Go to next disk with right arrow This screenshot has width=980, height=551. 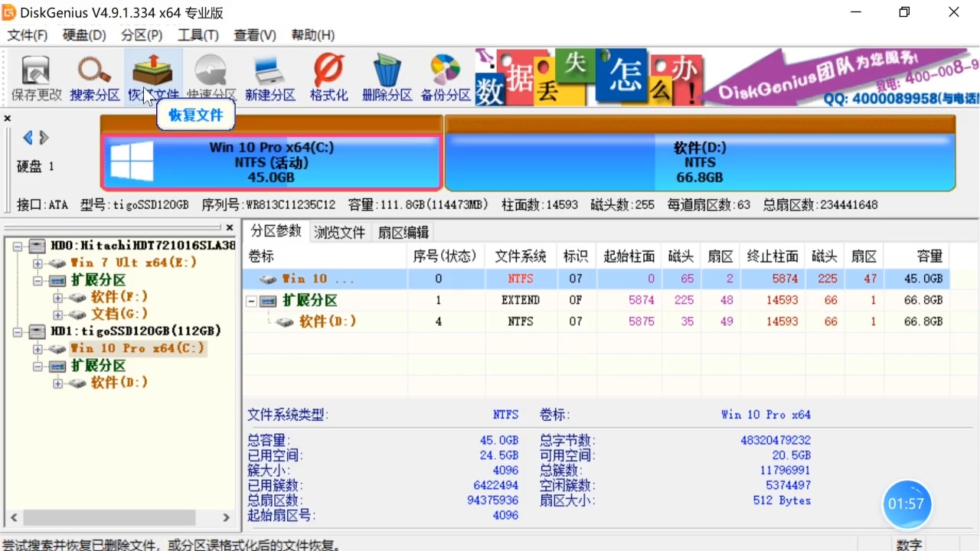pos(44,138)
